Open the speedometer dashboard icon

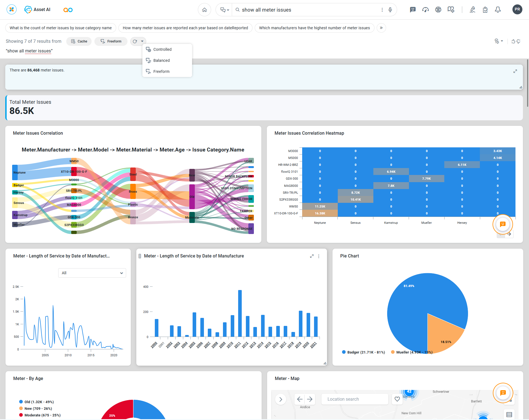tap(426, 10)
